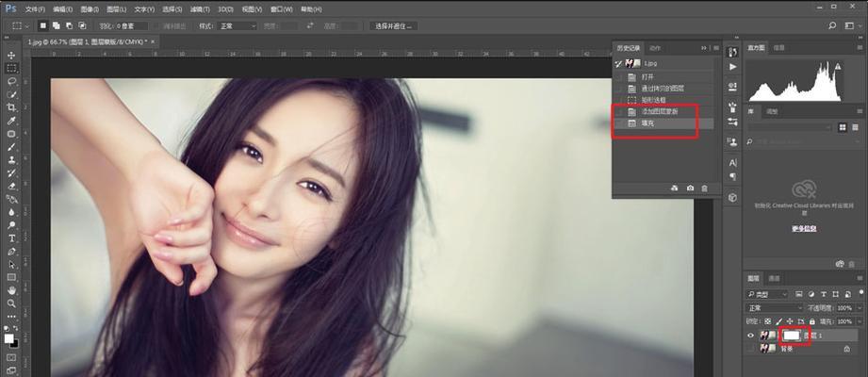Hide layer 1 using its eye icon
This screenshot has width=868, height=377.
click(x=751, y=335)
